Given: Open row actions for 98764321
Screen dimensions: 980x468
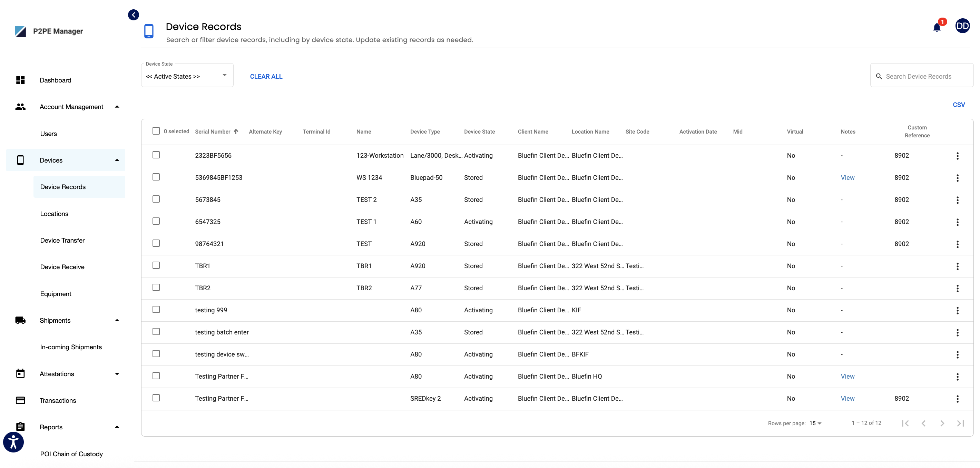Looking at the screenshot, I should click(x=958, y=244).
